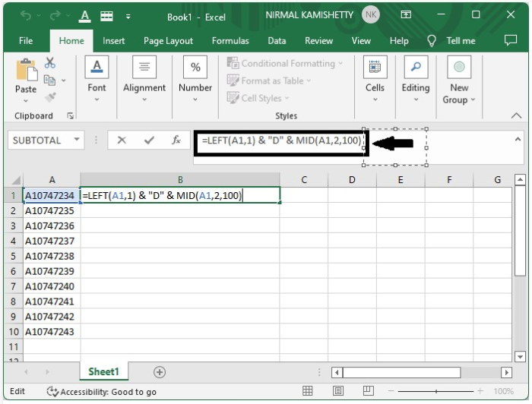Screen dimensions: 532x404
Task: Expand the Copy dropdown arrow
Action: click(x=63, y=80)
